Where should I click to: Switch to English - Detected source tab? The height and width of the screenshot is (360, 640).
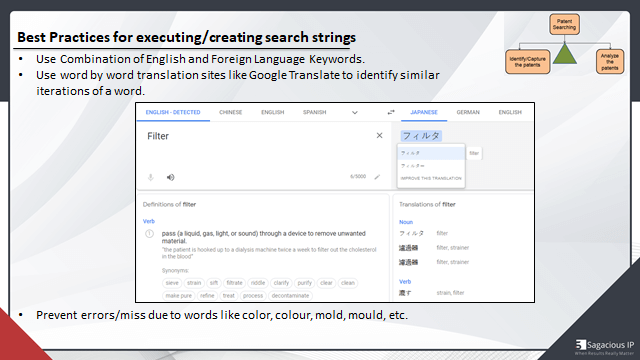[173, 112]
